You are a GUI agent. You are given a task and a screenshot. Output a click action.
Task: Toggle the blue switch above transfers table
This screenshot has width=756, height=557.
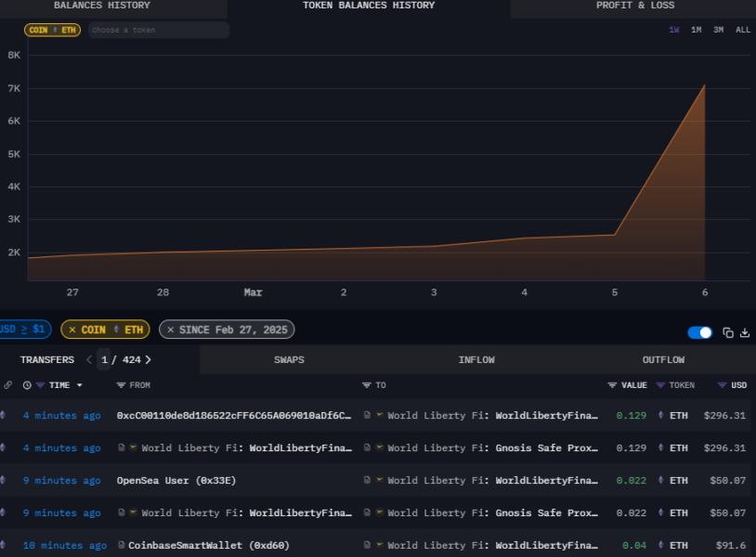pos(699,332)
